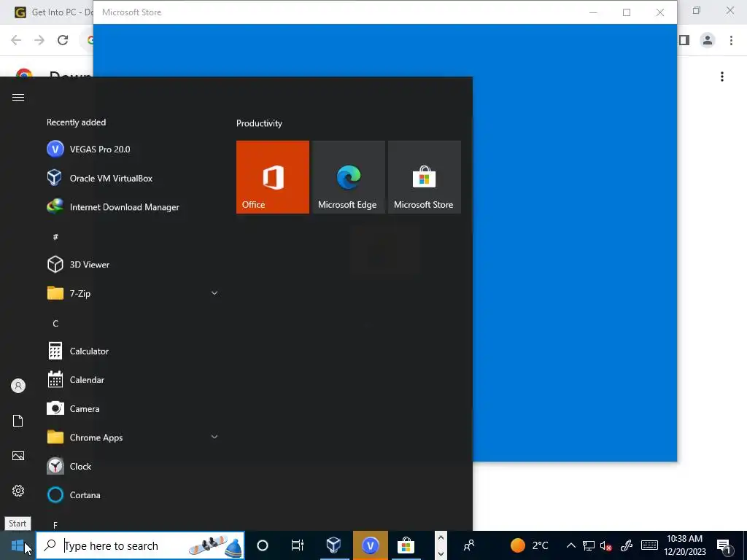Jump to the C letter group header

[55, 323]
